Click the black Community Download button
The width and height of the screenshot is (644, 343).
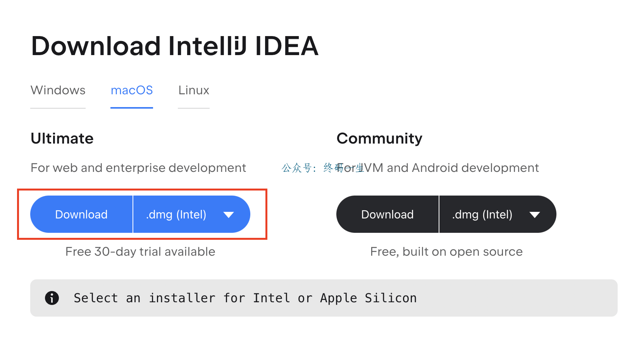point(387,215)
